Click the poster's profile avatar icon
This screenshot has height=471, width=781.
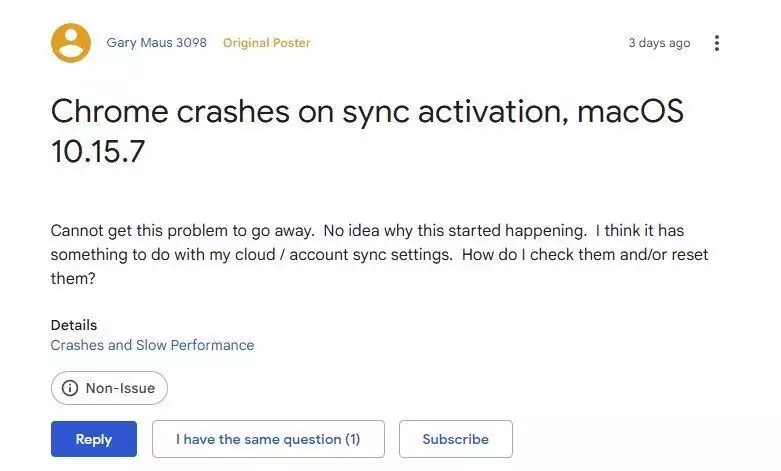71,43
